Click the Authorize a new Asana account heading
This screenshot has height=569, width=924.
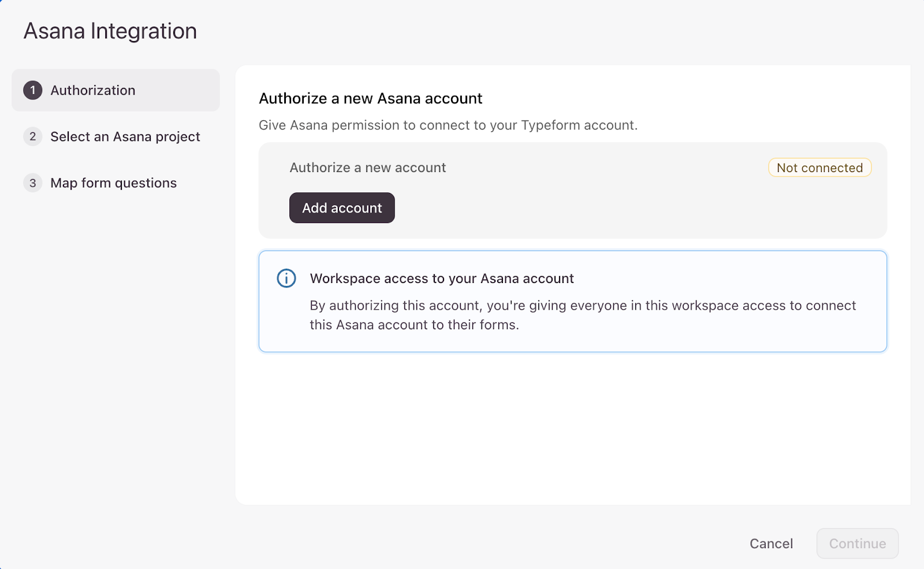[370, 99]
